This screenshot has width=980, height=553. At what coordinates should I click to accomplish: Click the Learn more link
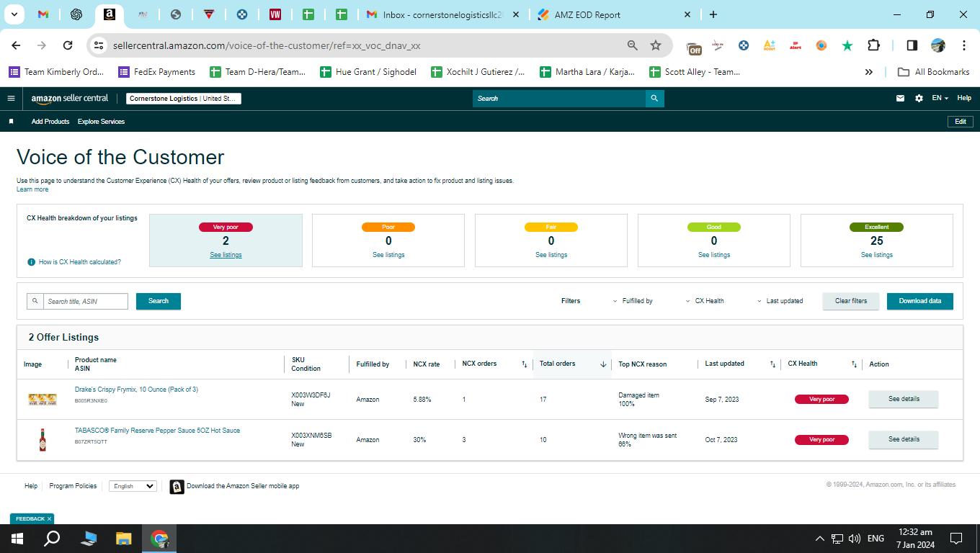32,189
